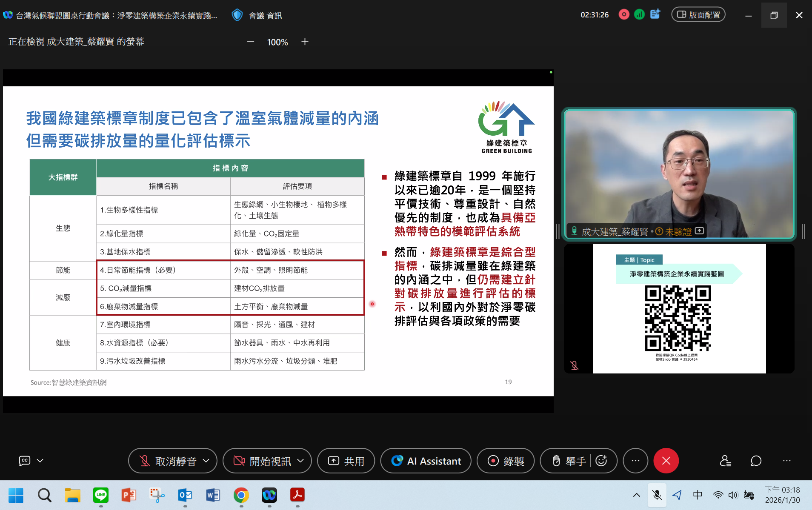Screen dimensions: 812x510
Task: Open 會議 資訊 meeting info
Action: click(x=265, y=16)
